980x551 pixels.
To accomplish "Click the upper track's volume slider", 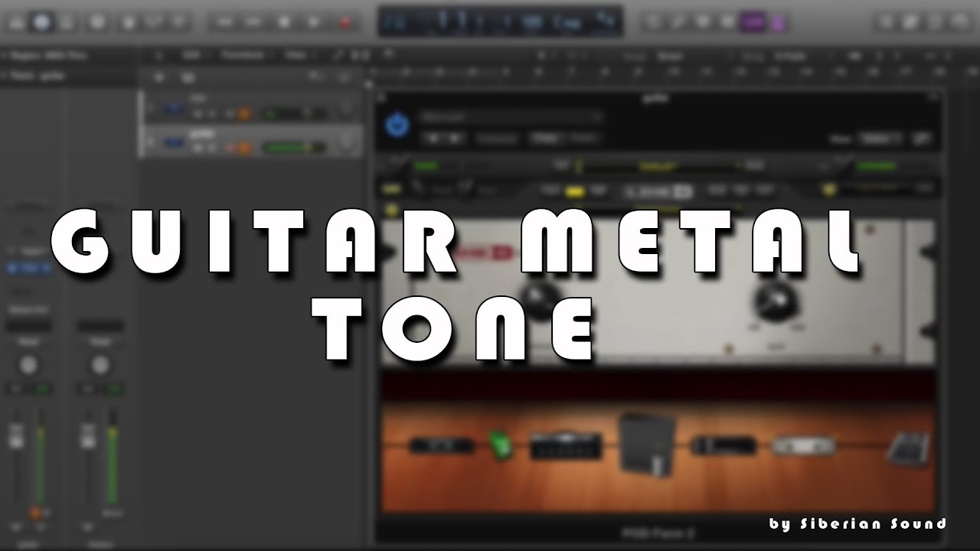I will (x=293, y=114).
